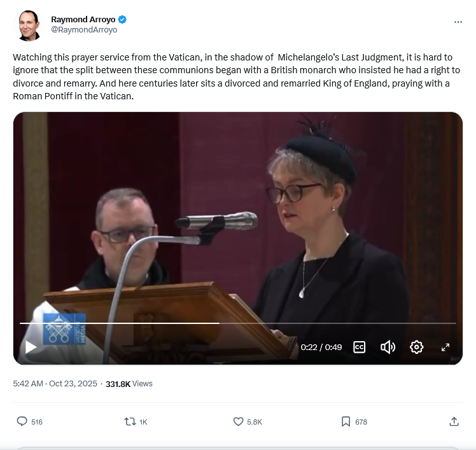
Task: Open video settings gear icon
Action: tap(416, 347)
